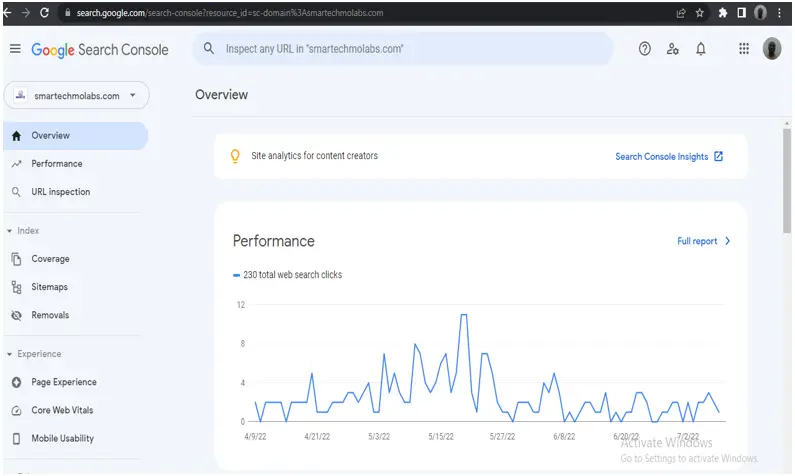Click the Coverage pages icon
This screenshot has height=476, width=795.
pyautogui.click(x=16, y=259)
